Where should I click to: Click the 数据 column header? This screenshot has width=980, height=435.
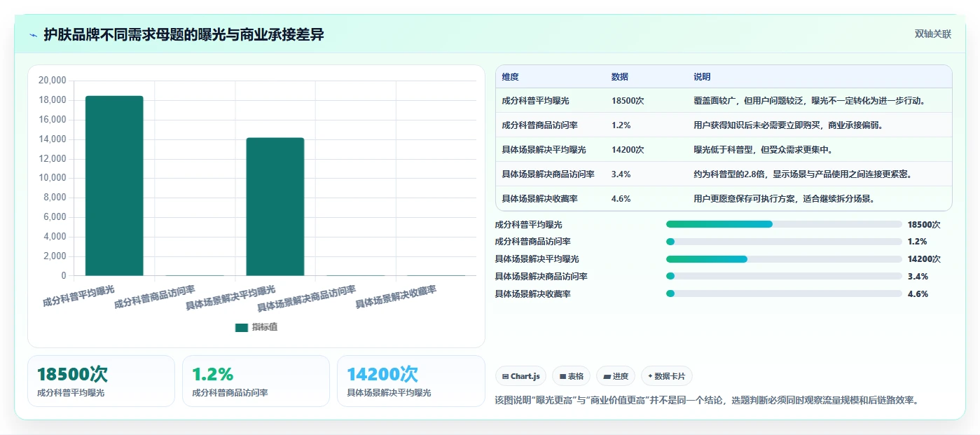(x=620, y=77)
